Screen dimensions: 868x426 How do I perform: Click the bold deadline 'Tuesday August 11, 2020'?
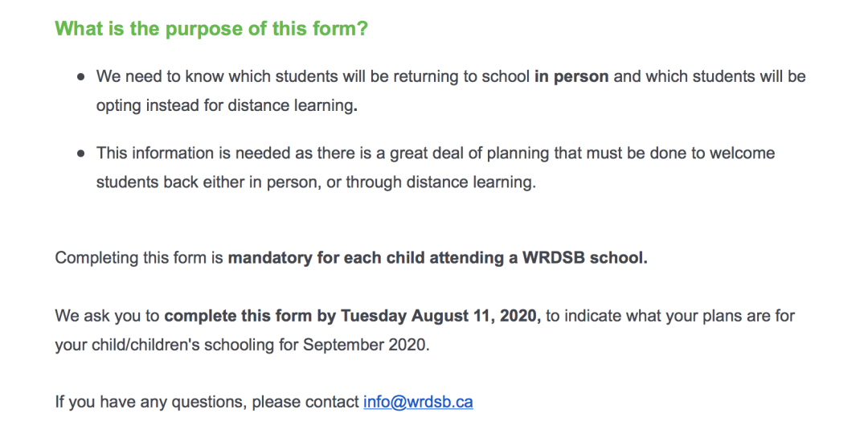point(440,317)
